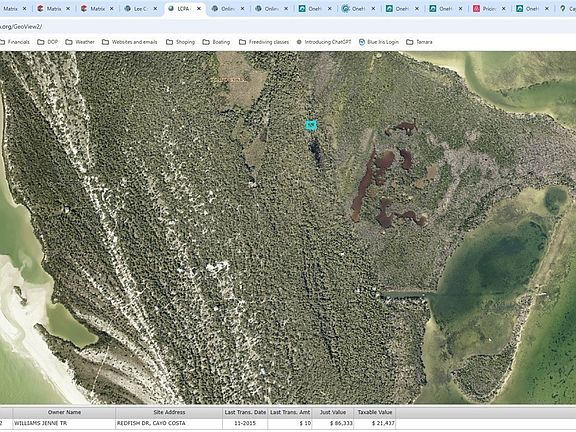576x432 pixels.
Task: Select the 11-2015 transaction date cell
Action: click(x=245, y=424)
